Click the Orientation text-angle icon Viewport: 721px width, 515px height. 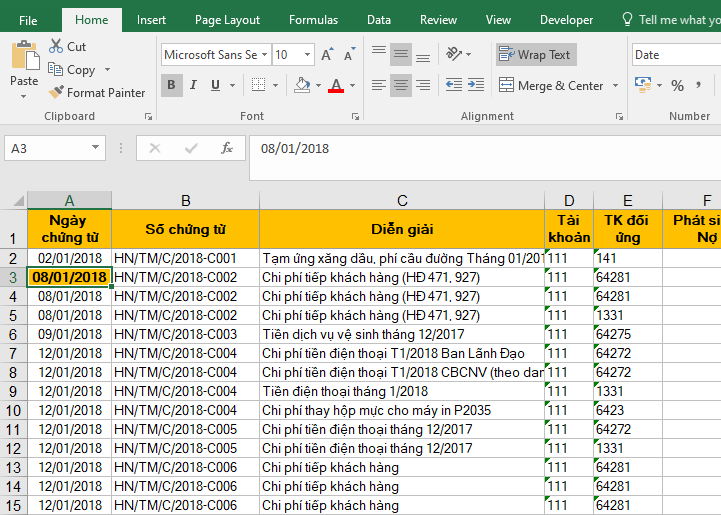pos(456,55)
